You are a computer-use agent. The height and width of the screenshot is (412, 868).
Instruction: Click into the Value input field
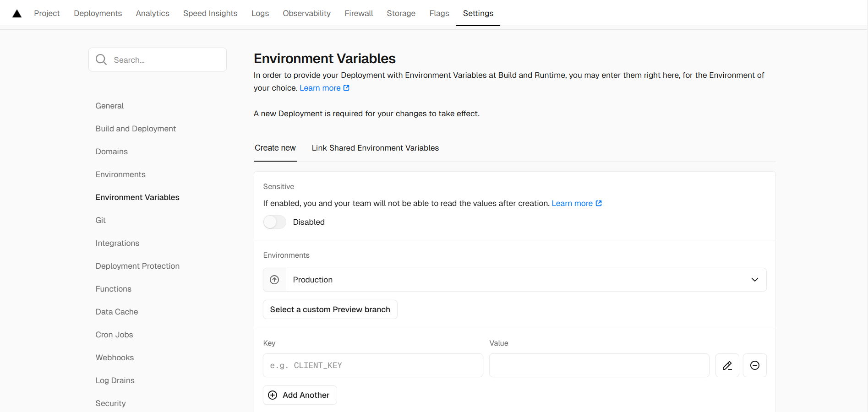[x=599, y=365]
